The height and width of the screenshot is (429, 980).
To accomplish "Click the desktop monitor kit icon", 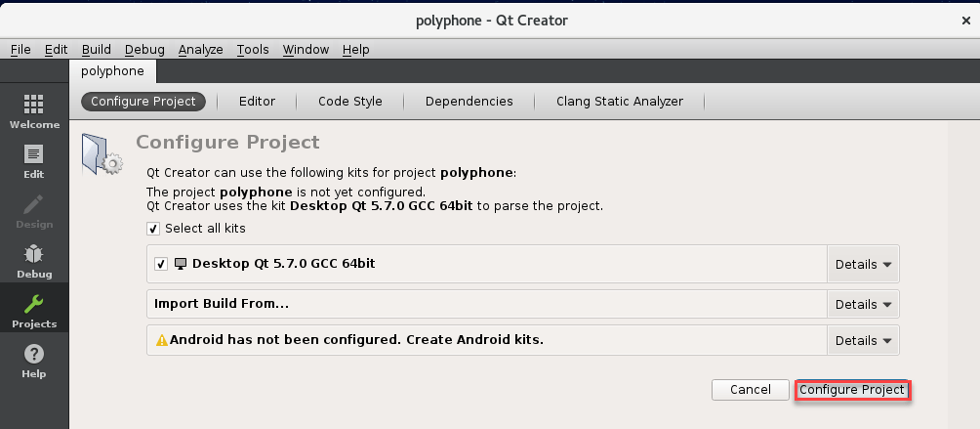I will click(x=180, y=264).
